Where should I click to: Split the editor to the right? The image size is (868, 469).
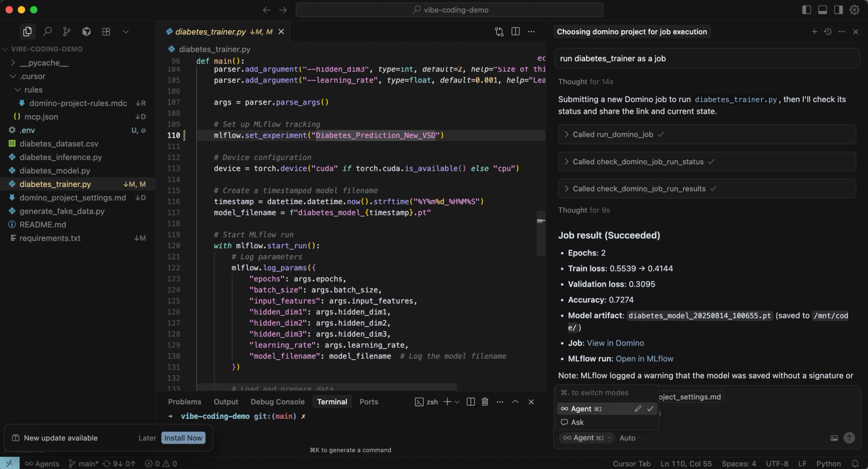[x=515, y=32]
